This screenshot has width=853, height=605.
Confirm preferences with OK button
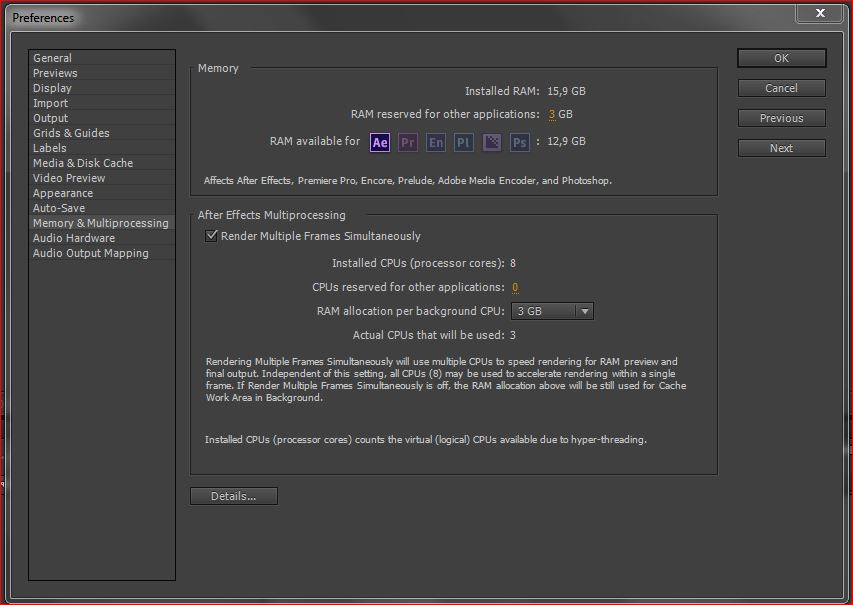click(x=782, y=58)
